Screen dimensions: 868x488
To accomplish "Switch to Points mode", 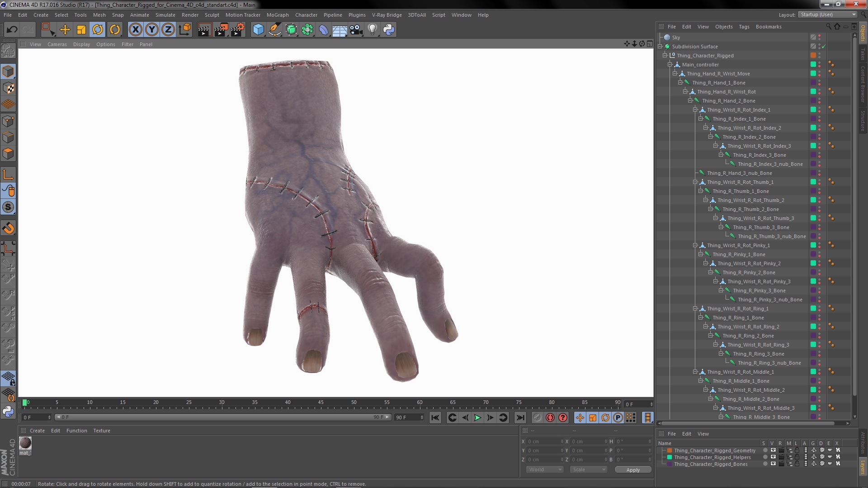I will pos(8,121).
